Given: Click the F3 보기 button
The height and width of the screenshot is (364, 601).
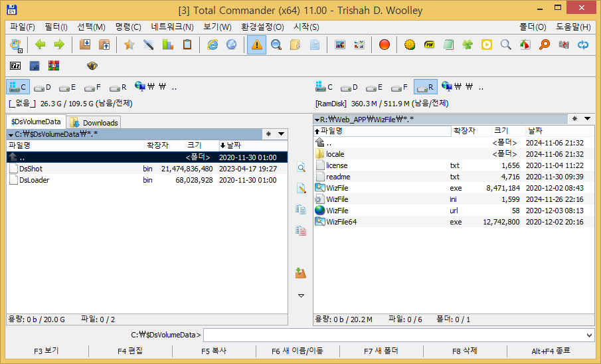Looking at the screenshot, I should click(x=46, y=351).
